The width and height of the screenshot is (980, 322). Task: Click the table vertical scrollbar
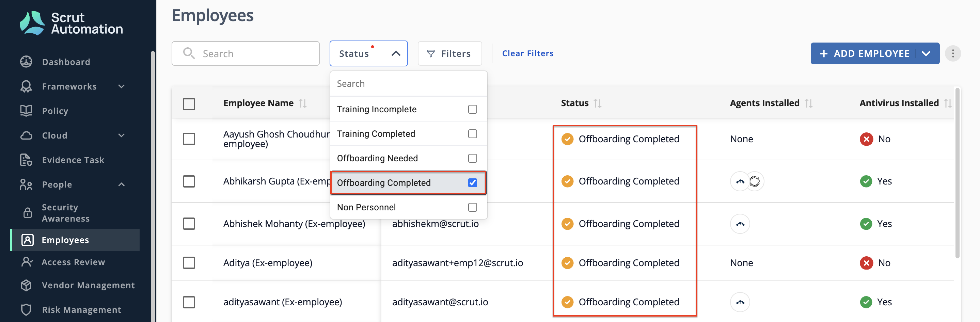coord(957,173)
